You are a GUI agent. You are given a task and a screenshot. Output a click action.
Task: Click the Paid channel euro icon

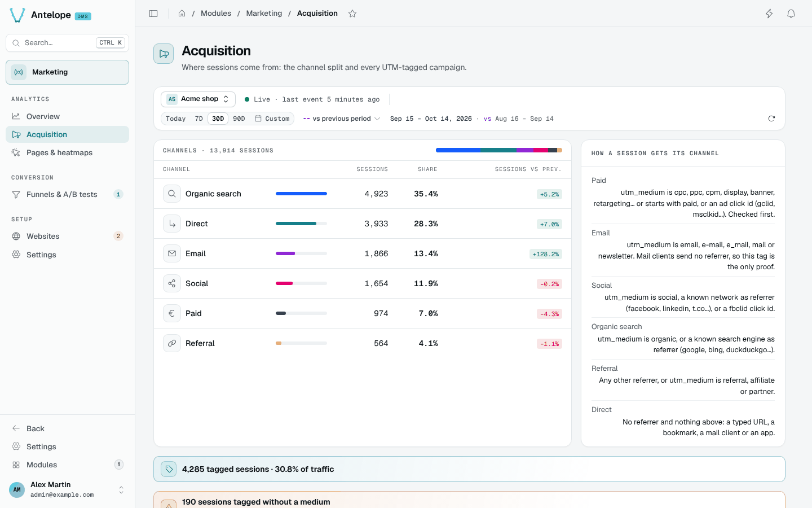point(172,313)
